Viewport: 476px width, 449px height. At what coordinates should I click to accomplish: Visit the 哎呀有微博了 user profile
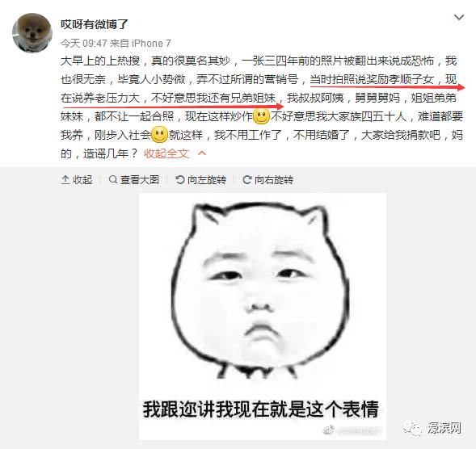95,24
